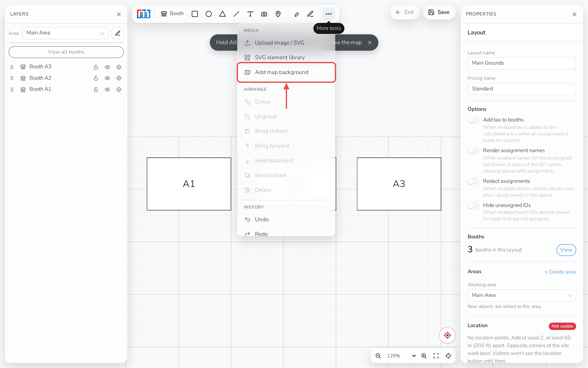The height and width of the screenshot is (368, 588).
Task: Select the Line drawing tool
Action: pyautogui.click(x=236, y=14)
